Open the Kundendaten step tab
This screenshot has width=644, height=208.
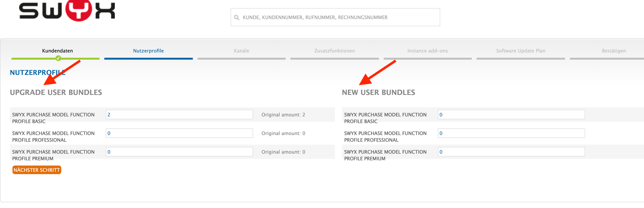(57, 51)
